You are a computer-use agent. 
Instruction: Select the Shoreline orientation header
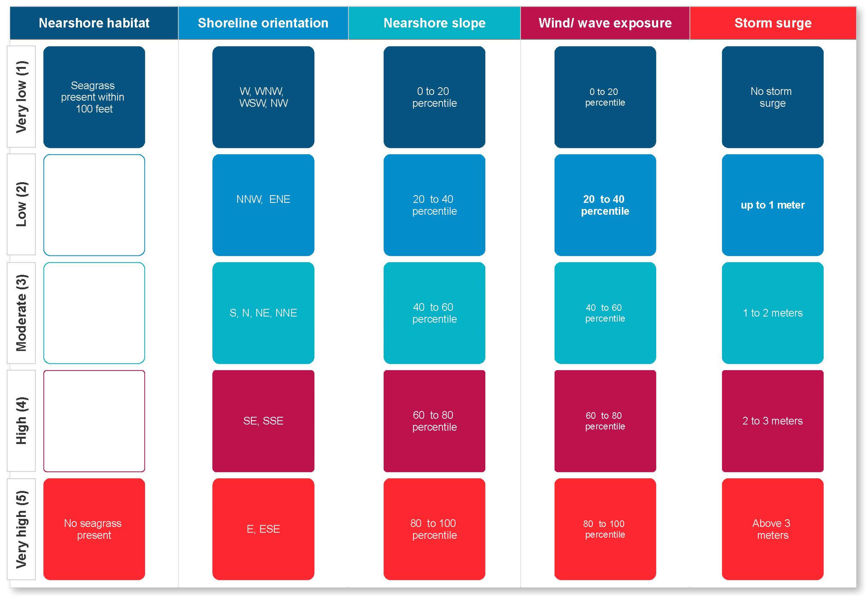pos(263,23)
